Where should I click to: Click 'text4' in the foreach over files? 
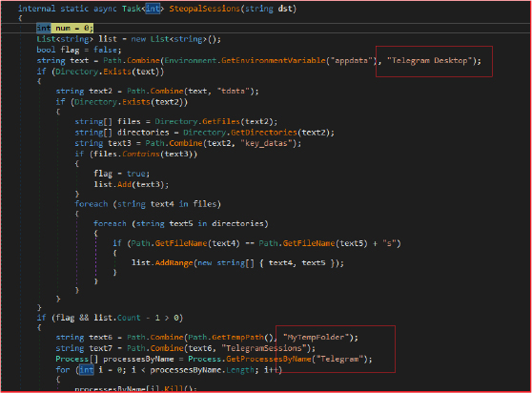162,204
